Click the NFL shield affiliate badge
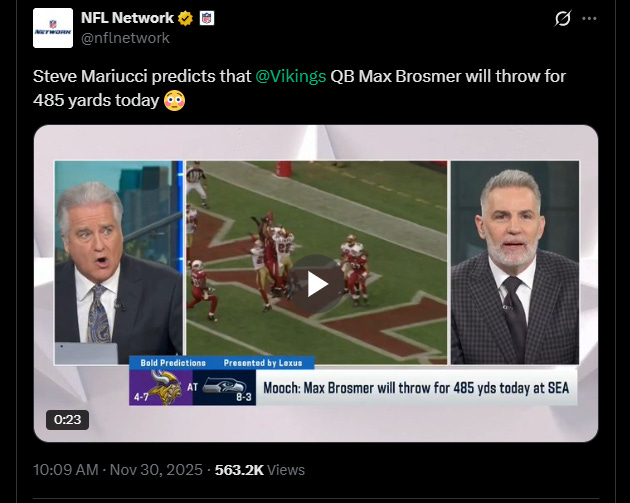Viewport: 630px width, 503px height. coord(207,18)
